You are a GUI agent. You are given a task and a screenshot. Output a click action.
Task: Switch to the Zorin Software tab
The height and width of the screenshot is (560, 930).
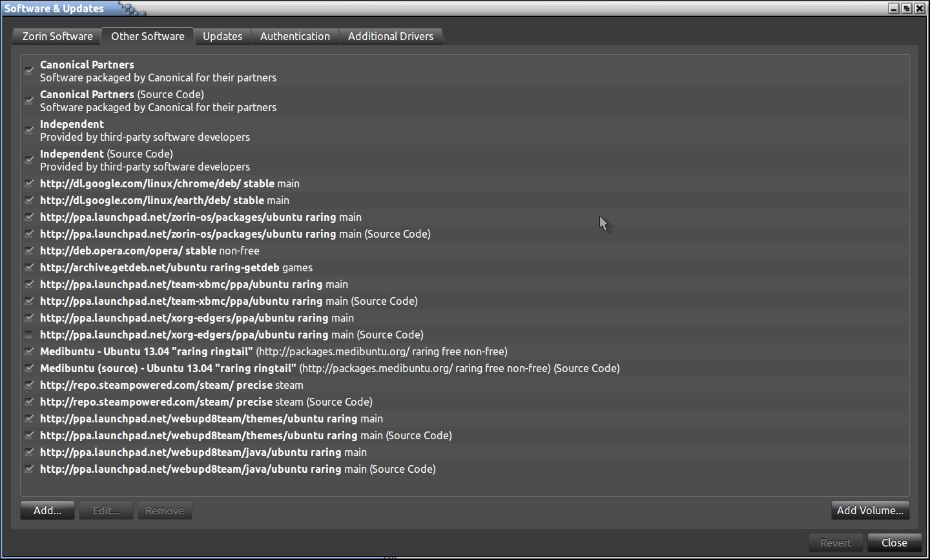(57, 36)
